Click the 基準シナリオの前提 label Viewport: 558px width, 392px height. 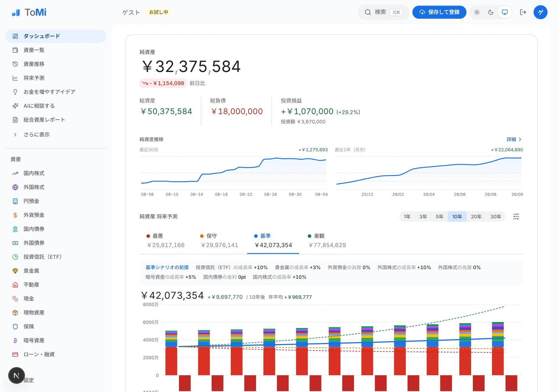[167, 267]
